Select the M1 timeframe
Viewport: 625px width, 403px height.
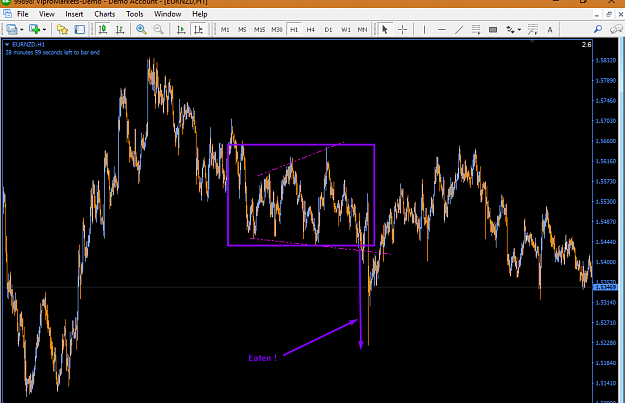tap(225, 29)
